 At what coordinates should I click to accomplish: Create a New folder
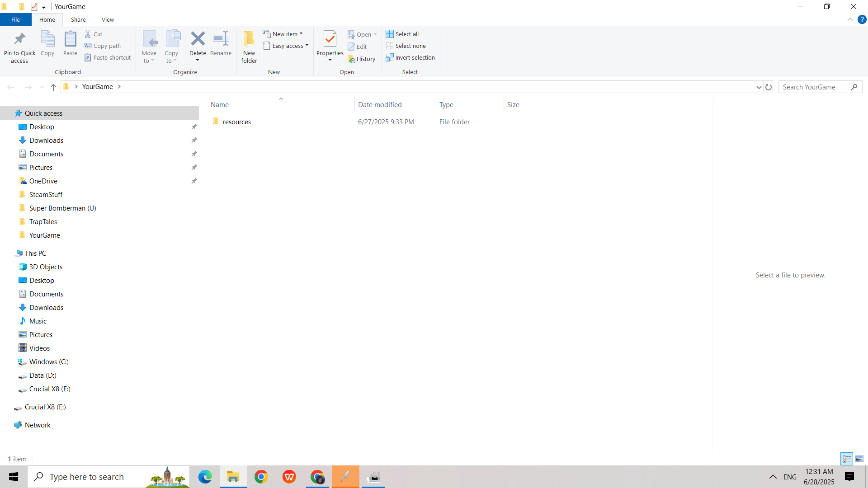point(249,47)
